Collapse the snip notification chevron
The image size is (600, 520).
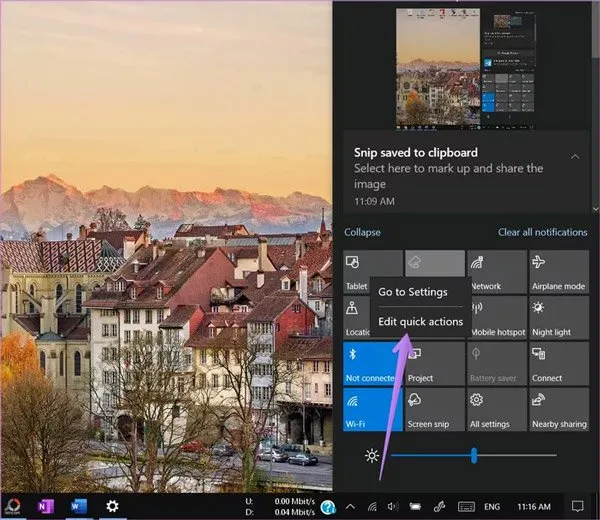[x=575, y=156]
